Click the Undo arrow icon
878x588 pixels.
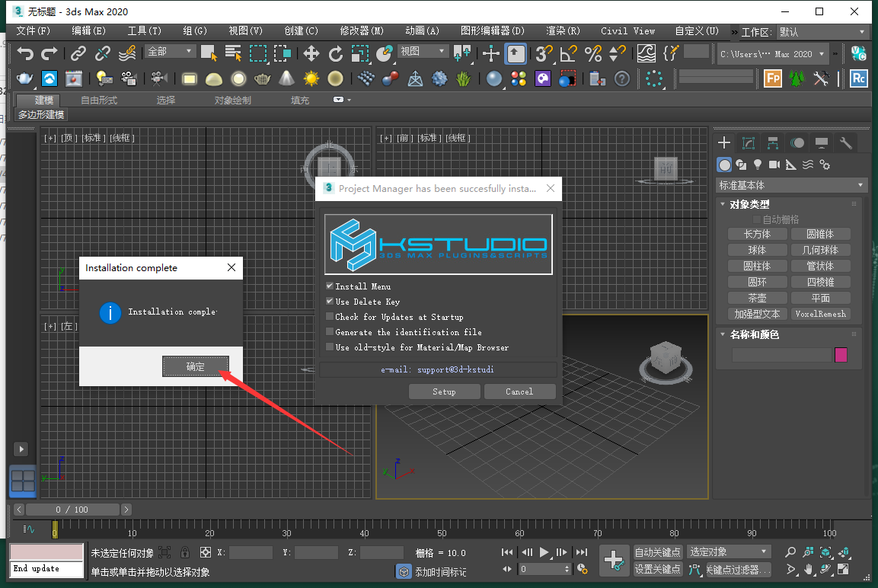click(24, 54)
